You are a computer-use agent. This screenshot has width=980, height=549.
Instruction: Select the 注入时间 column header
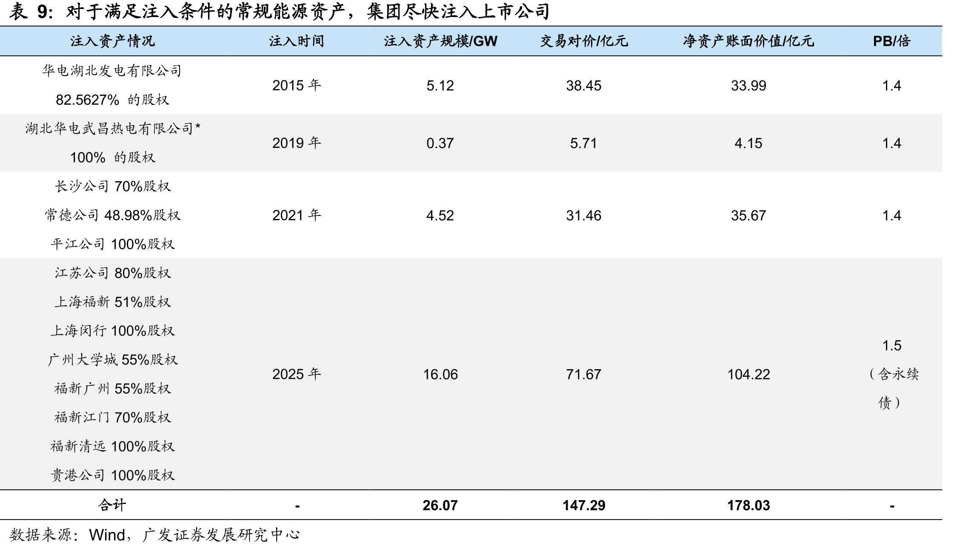click(x=297, y=41)
